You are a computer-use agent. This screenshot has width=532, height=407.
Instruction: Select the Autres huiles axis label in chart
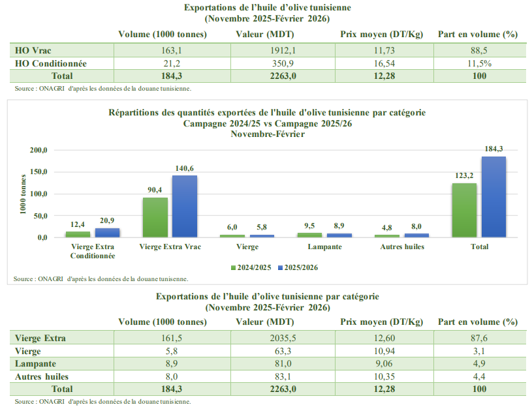coord(402,247)
